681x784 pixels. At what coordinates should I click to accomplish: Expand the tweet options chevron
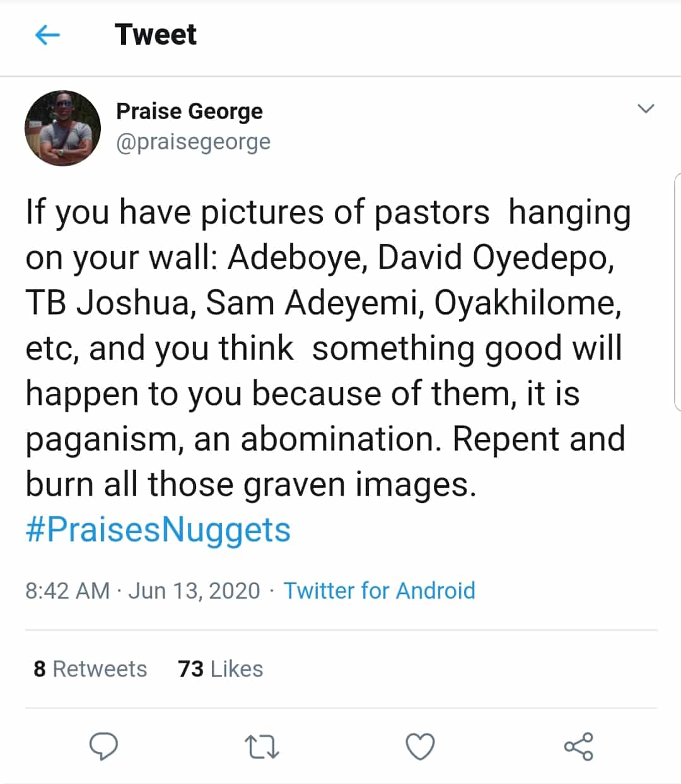tap(646, 109)
